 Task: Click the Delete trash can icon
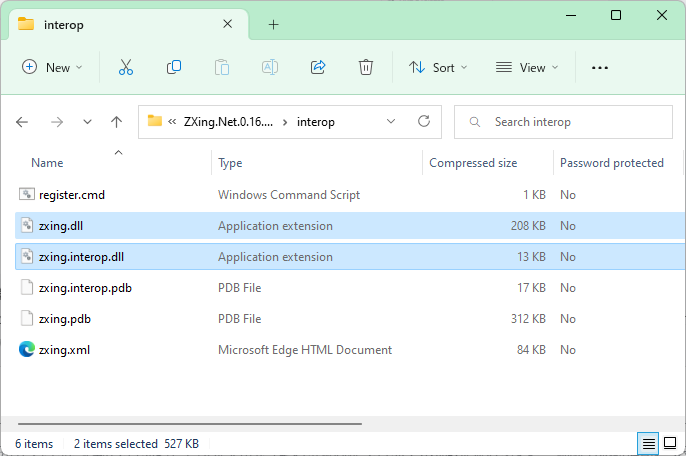tap(366, 67)
